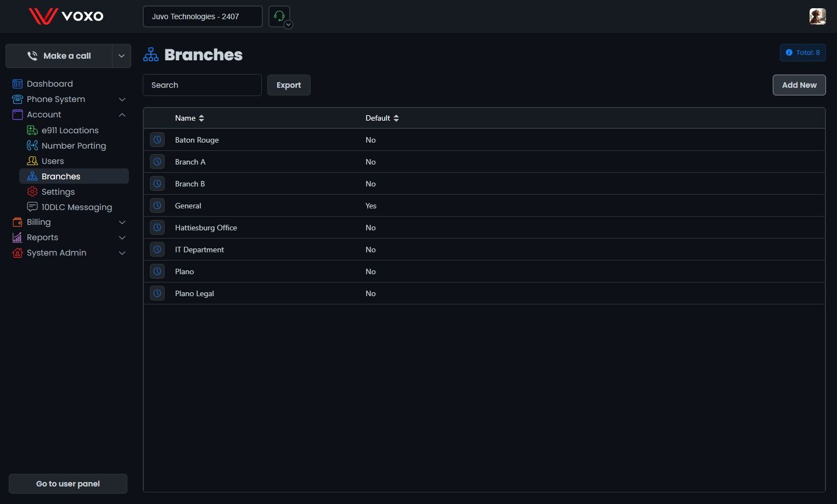Click the phone icon on Make a call
This screenshot has height=504, width=837.
[x=32, y=56]
